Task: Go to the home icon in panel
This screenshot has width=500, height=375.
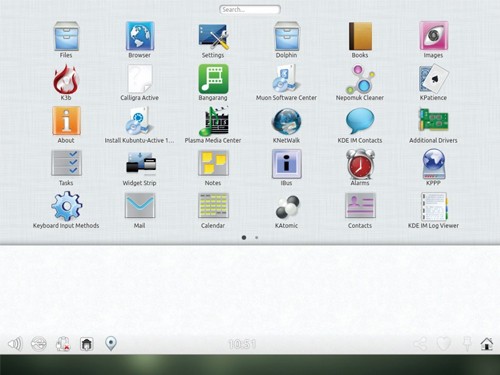Action: click(x=487, y=344)
